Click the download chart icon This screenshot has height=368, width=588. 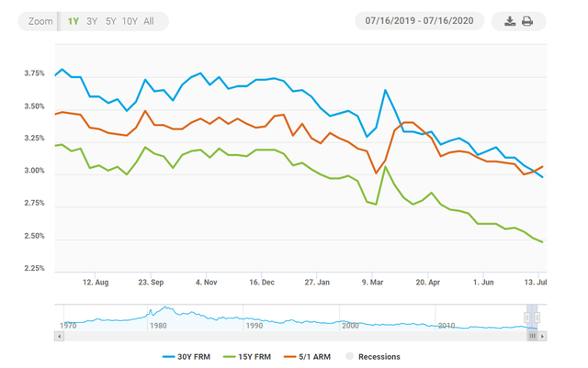(511, 21)
